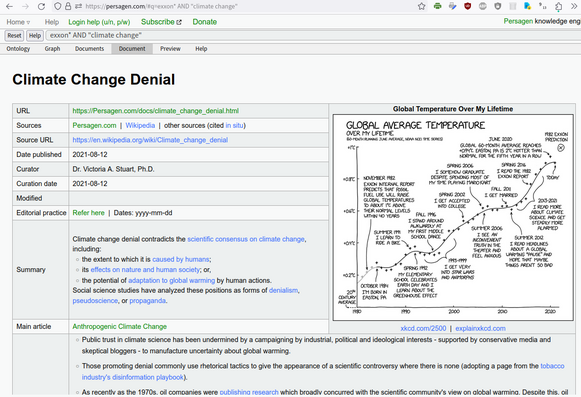Click the Help button beside Reset
The height and width of the screenshot is (397, 581).
tap(35, 36)
